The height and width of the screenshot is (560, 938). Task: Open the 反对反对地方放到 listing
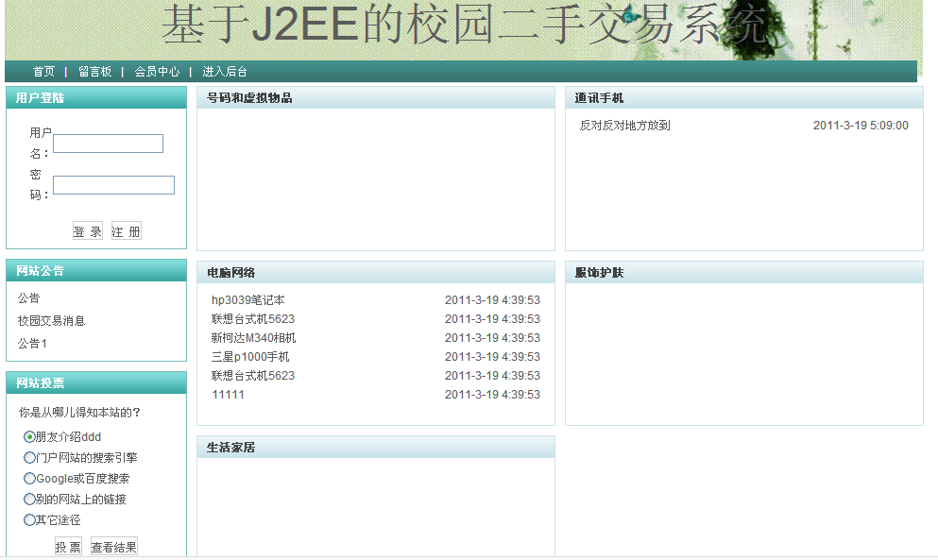624,126
